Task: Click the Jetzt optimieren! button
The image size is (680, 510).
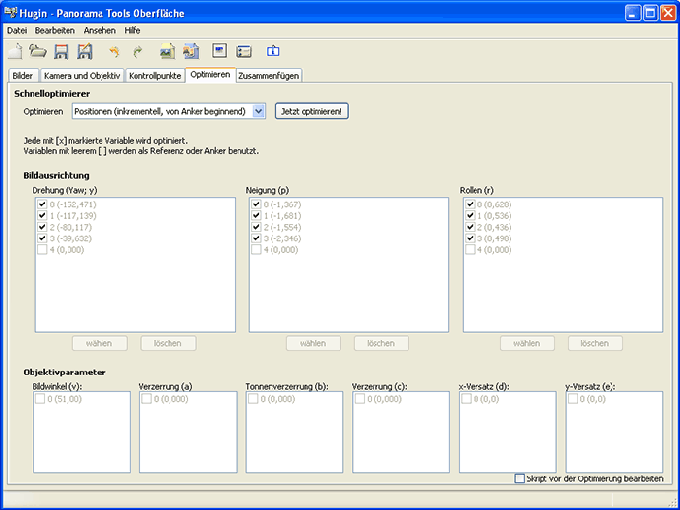Action: (x=311, y=111)
